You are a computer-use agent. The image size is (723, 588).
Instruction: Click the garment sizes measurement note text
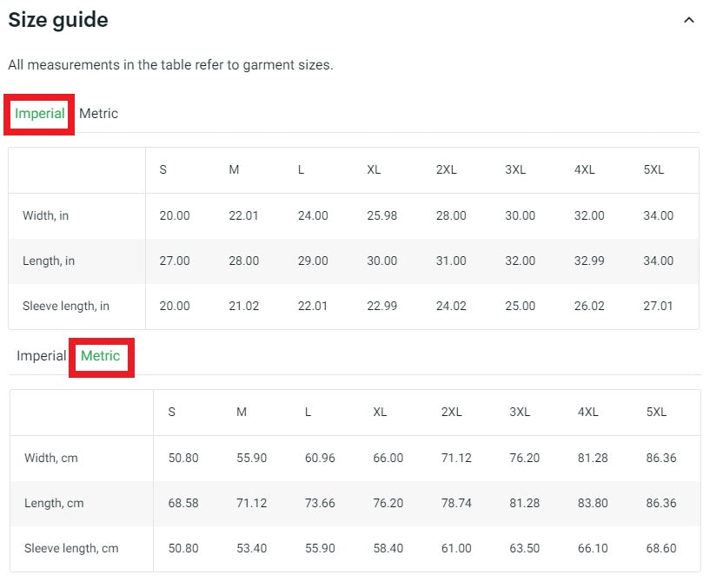(x=170, y=65)
